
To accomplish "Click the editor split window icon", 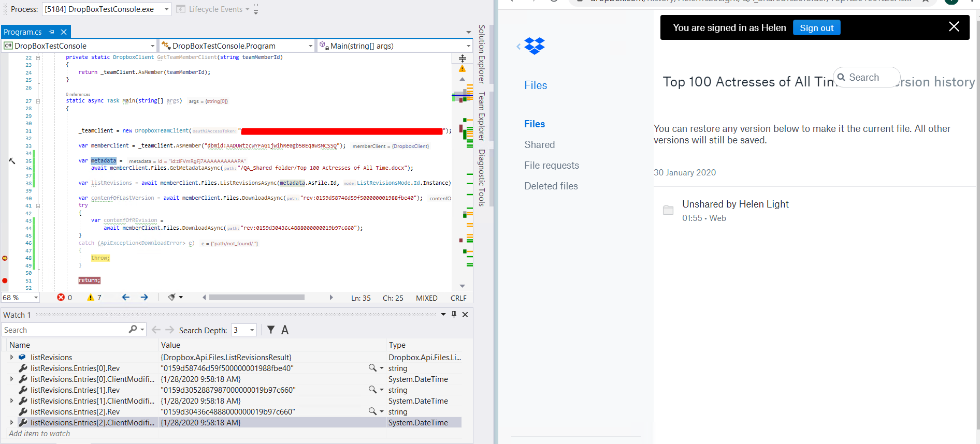I will pos(462,58).
